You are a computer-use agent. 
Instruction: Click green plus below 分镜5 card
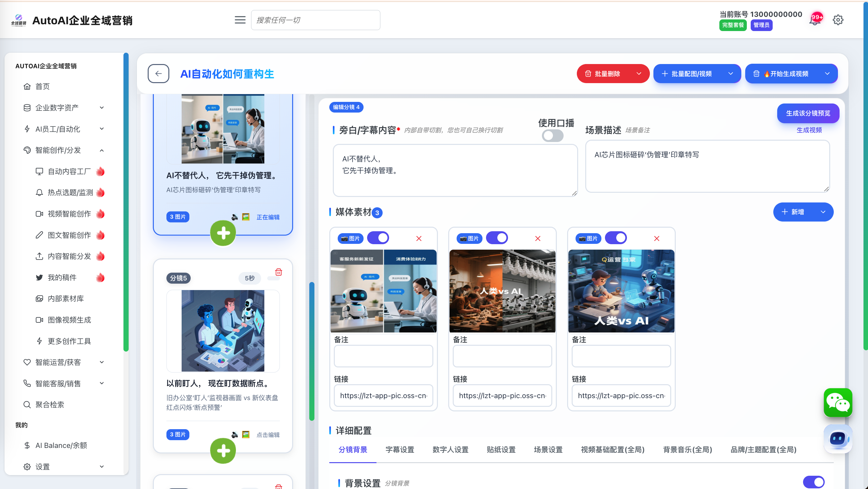point(223,451)
